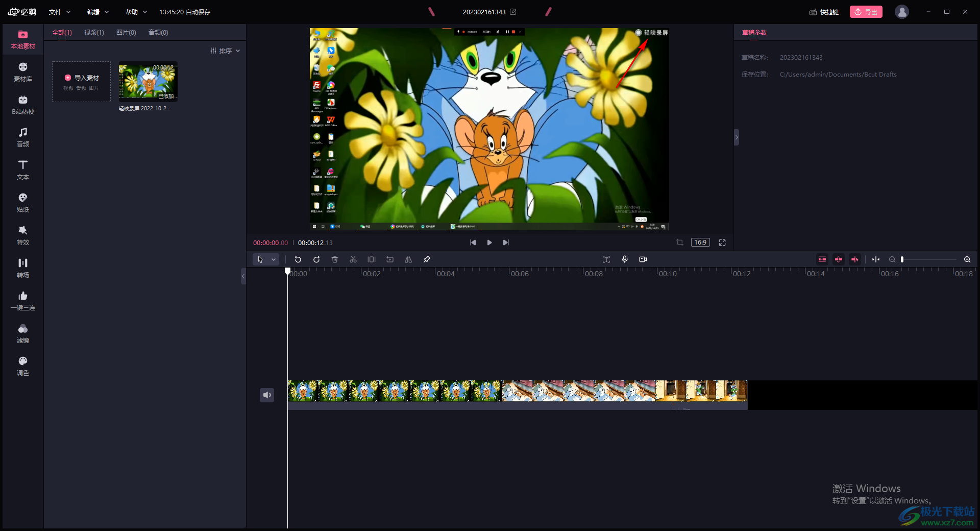Click the 00:06 mark on timeline ruler

(519, 274)
